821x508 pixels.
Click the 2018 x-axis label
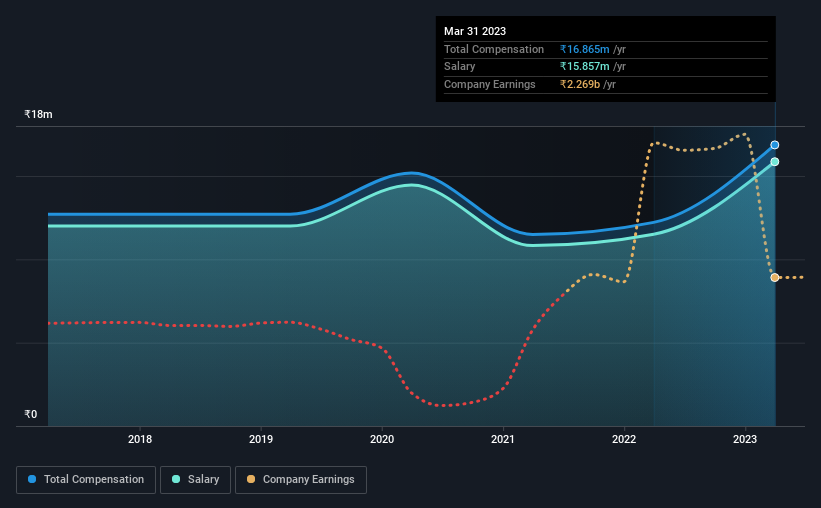[x=140, y=439]
